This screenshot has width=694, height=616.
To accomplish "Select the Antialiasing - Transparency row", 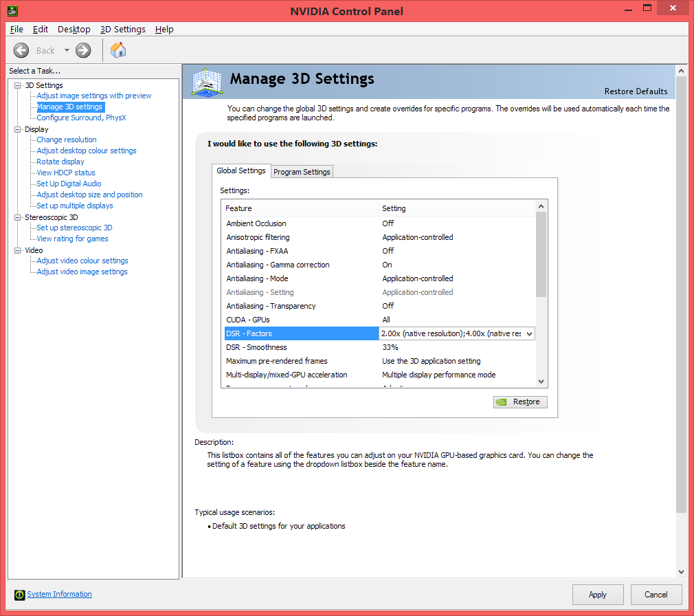I will [379, 306].
